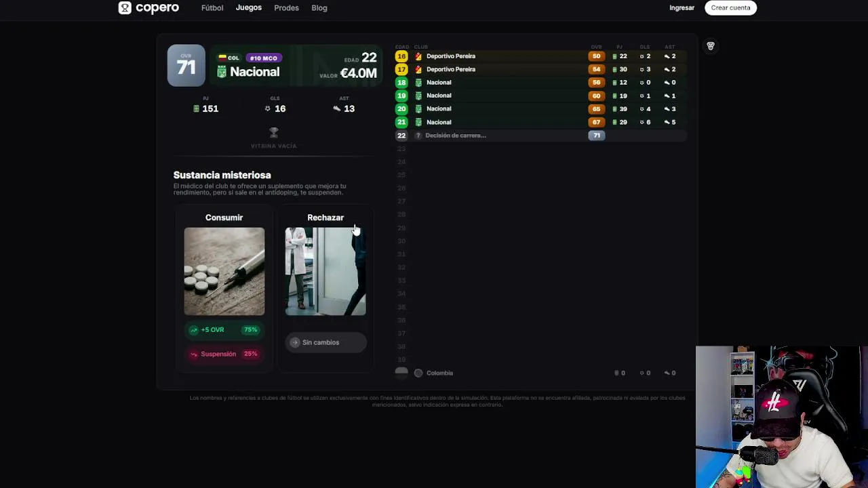This screenshot has width=868, height=488.
Task: Click the Crear cuenta button
Action: tap(730, 7)
